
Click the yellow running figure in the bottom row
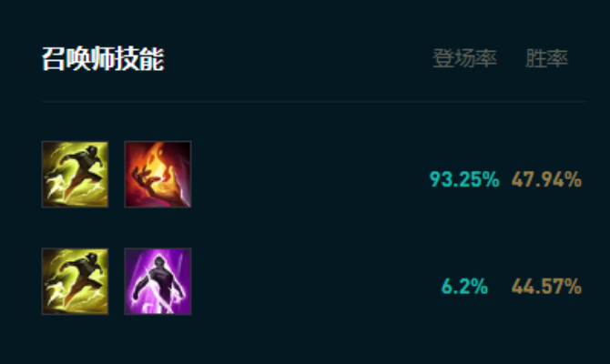click(x=75, y=281)
